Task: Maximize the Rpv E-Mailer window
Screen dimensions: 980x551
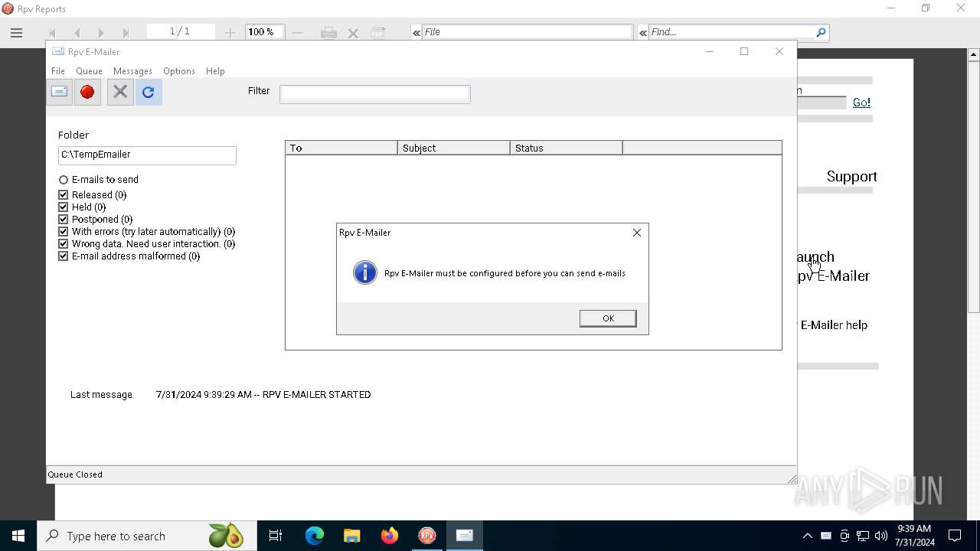Action: tap(744, 51)
